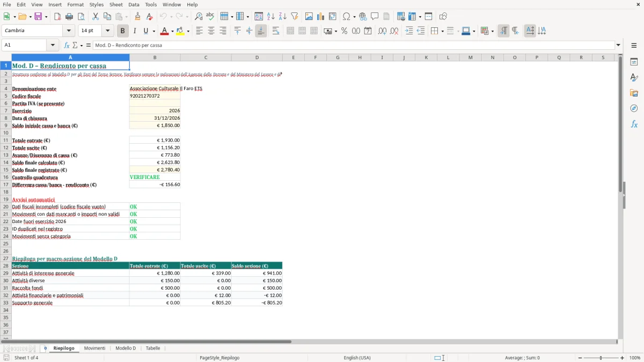Toggle Align Left
644x362 pixels.
(199, 31)
